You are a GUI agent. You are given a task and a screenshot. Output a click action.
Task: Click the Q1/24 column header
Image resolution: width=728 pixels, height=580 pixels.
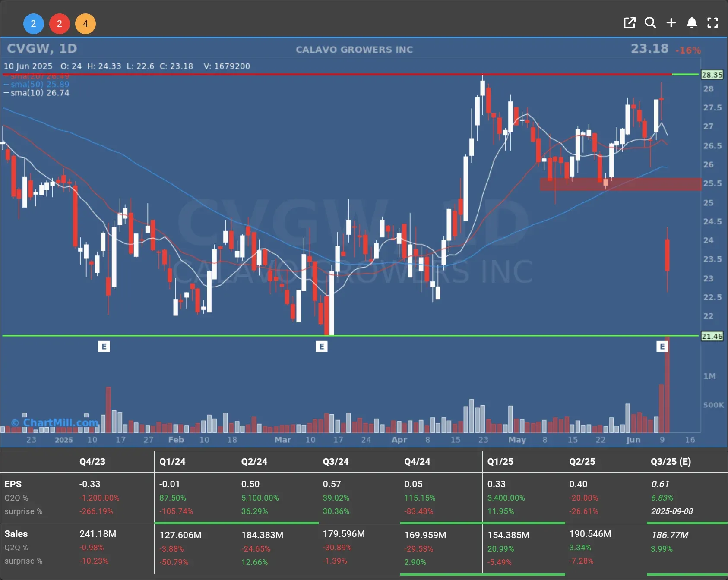pyautogui.click(x=172, y=462)
